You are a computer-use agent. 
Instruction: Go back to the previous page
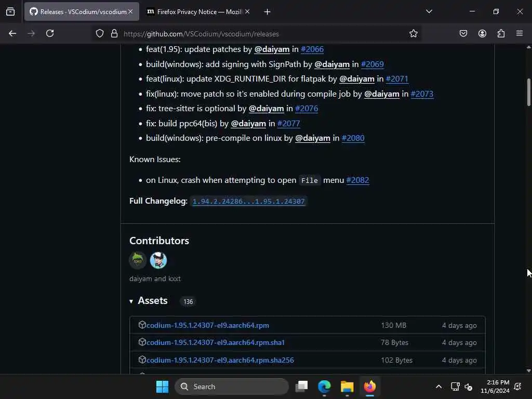click(x=12, y=34)
